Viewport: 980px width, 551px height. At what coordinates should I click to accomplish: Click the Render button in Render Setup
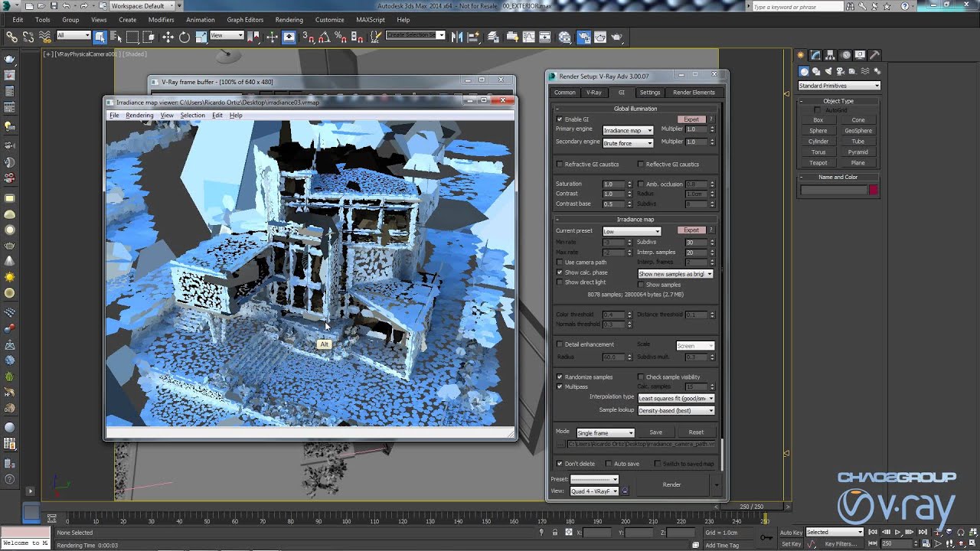pyautogui.click(x=671, y=484)
